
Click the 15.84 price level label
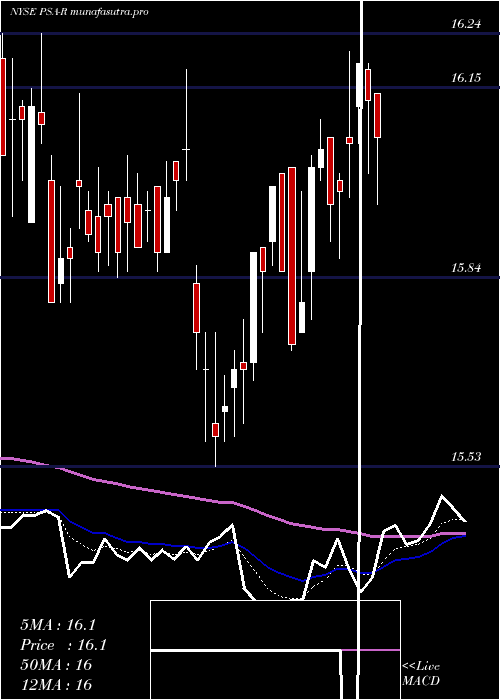[x=466, y=268]
